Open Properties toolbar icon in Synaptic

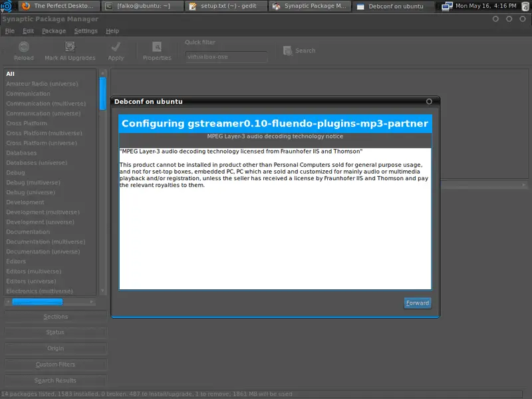click(157, 47)
